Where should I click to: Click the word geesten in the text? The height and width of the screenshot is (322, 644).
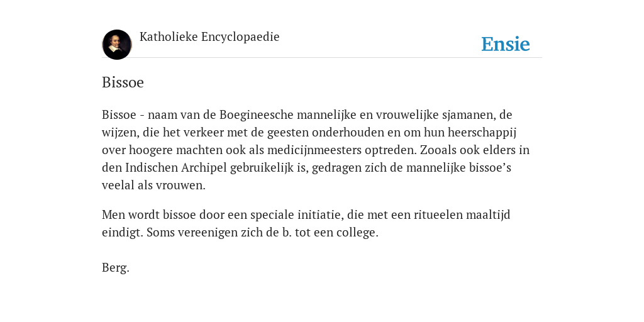point(288,132)
